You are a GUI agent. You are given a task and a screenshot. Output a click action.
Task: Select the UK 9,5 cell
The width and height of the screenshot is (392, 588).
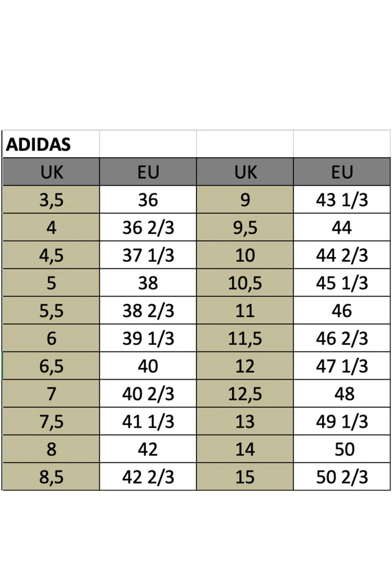click(245, 227)
